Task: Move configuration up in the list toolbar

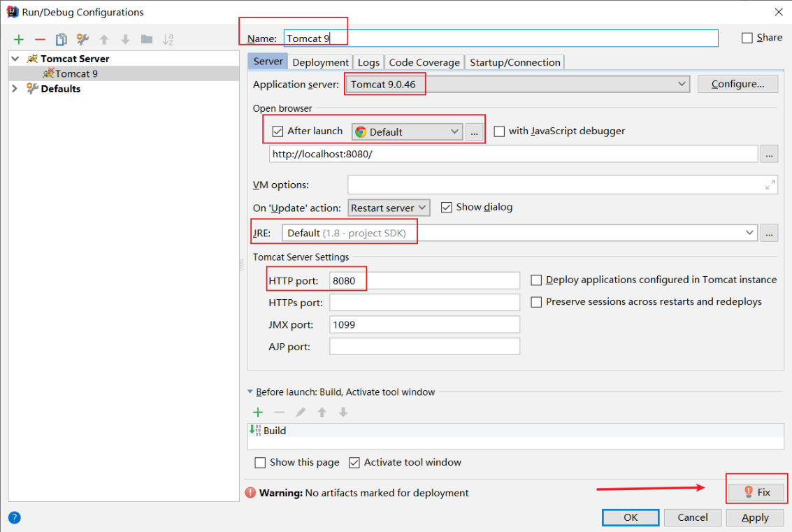Action: coord(104,39)
